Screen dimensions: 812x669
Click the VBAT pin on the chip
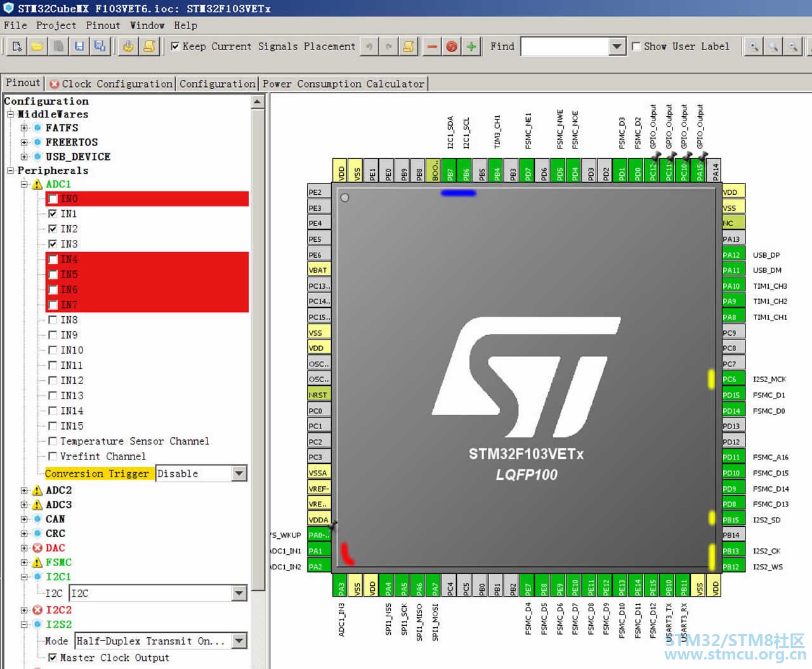[319, 270]
